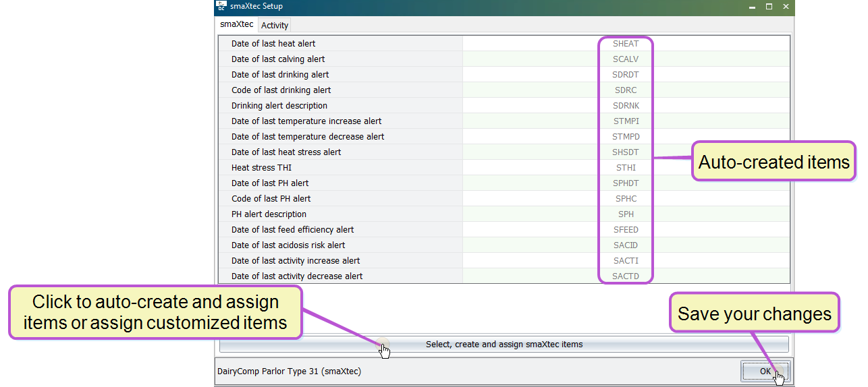Screen dimensions: 868x387
Task: Click the 'Code of last PH alert' label
Action: coord(271,198)
